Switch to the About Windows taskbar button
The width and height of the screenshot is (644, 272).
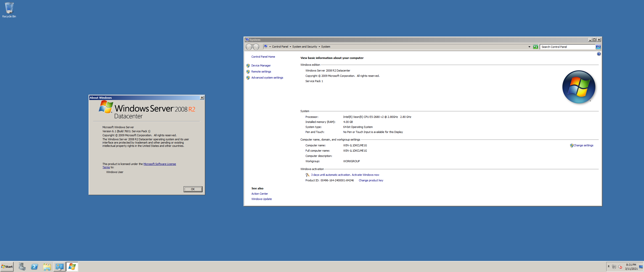(x=72, y=267)
